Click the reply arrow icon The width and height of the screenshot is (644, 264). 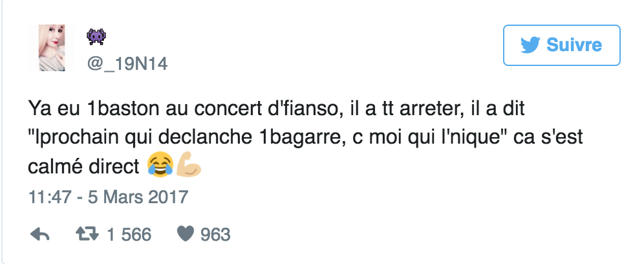(x=39, y=234)
